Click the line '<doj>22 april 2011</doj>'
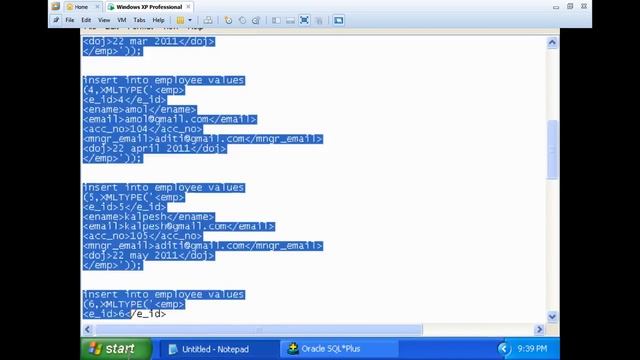The image size is (640, 360). tap(155, 149)
